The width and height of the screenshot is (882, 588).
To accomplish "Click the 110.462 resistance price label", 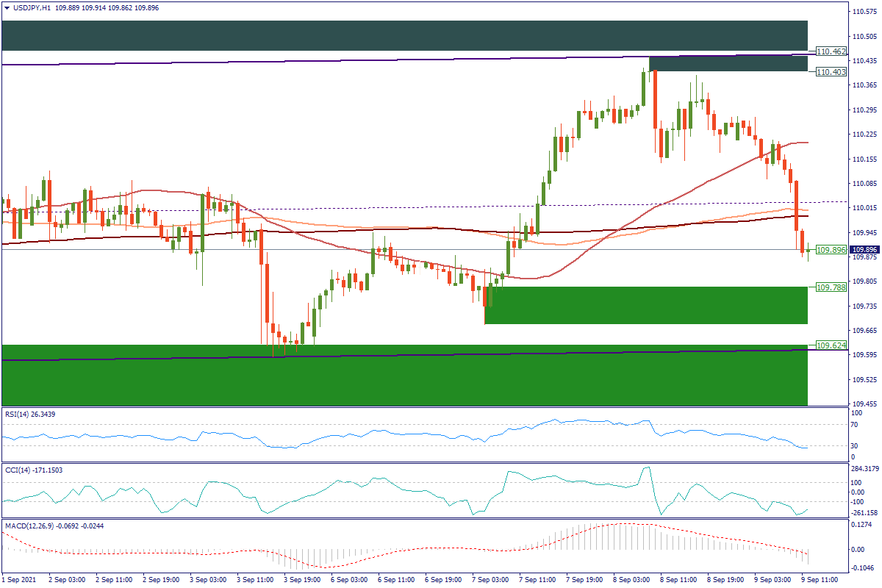I will pos(831,51).
